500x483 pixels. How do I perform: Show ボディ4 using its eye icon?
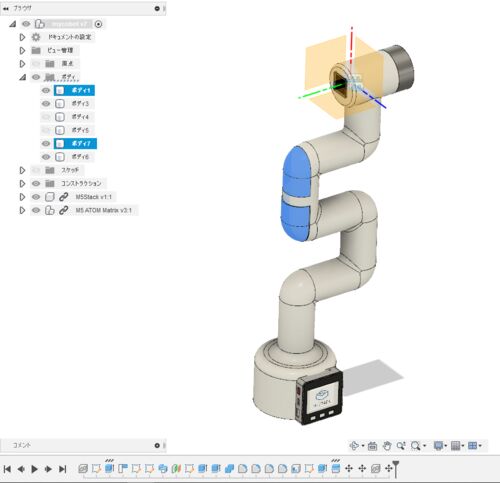(46, 117)
